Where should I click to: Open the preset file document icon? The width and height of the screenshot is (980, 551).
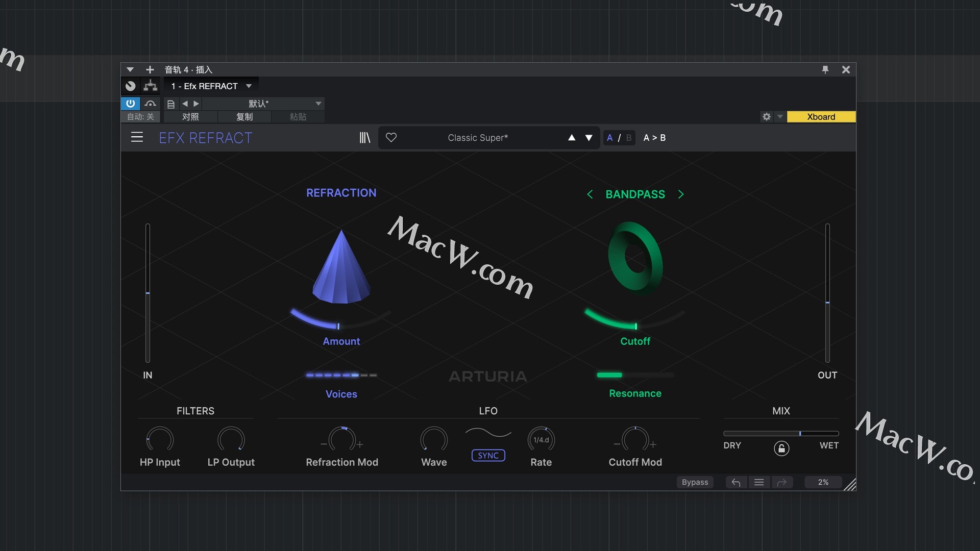coord(171,104)
